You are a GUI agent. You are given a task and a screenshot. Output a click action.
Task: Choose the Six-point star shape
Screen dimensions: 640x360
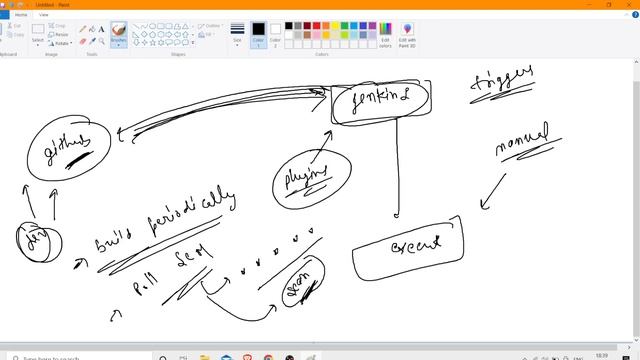coord(160,42)
